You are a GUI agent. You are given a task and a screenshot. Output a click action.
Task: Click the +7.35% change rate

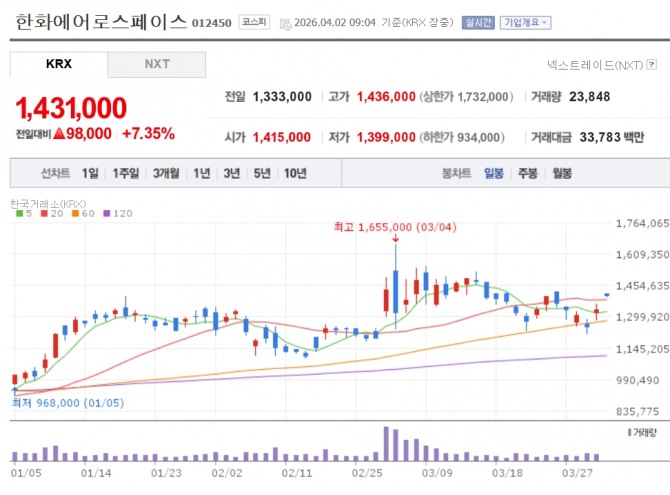click(148, 134)
